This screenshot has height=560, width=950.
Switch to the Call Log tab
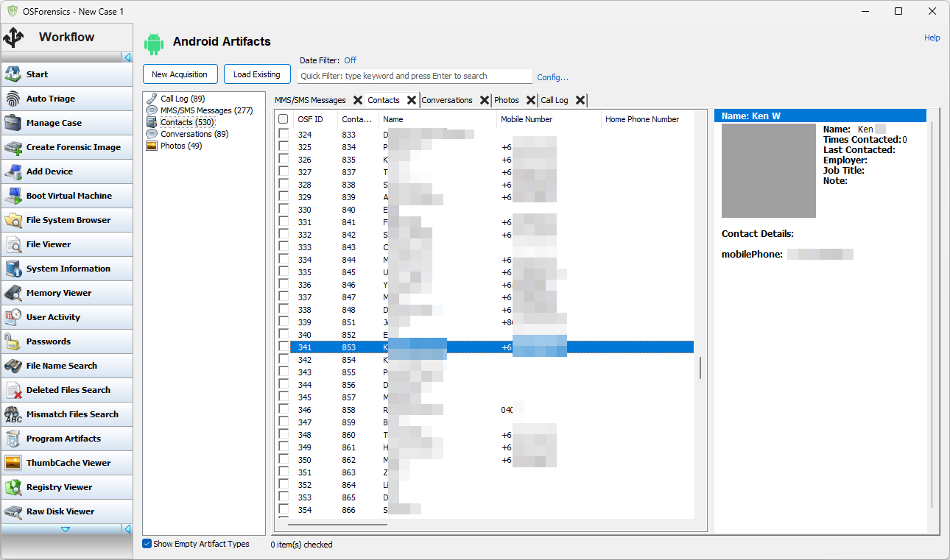(555, 100)
